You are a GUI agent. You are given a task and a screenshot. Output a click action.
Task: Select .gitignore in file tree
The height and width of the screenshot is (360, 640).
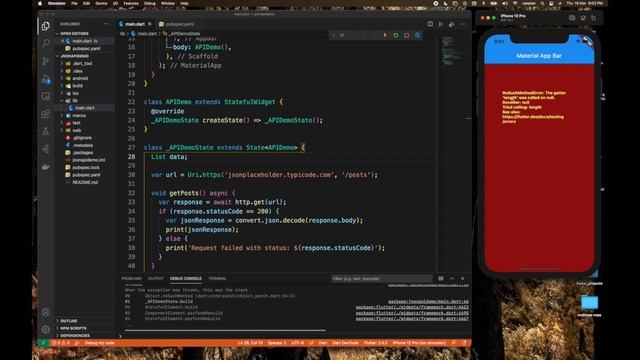coord(82,138)
